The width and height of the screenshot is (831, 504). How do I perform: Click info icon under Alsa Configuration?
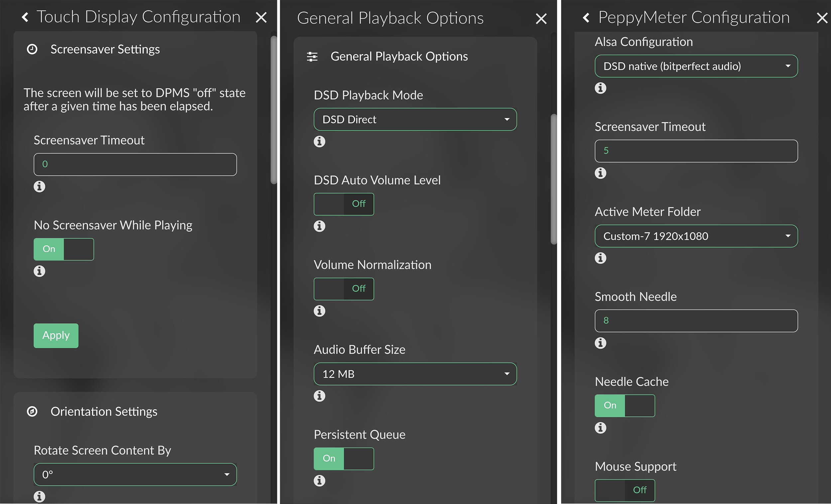(600, 88)
